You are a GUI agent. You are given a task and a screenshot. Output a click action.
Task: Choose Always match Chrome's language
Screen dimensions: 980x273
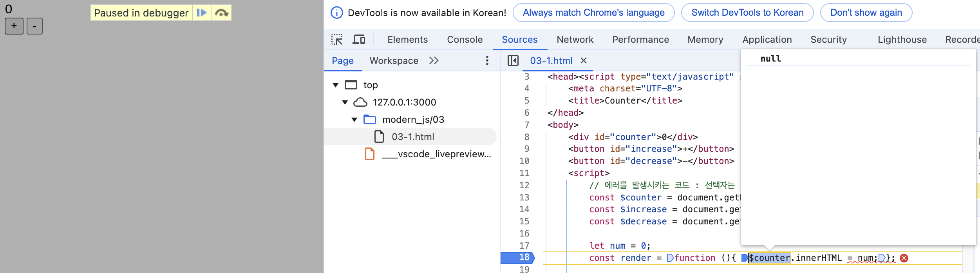click(x=593, y=13)
